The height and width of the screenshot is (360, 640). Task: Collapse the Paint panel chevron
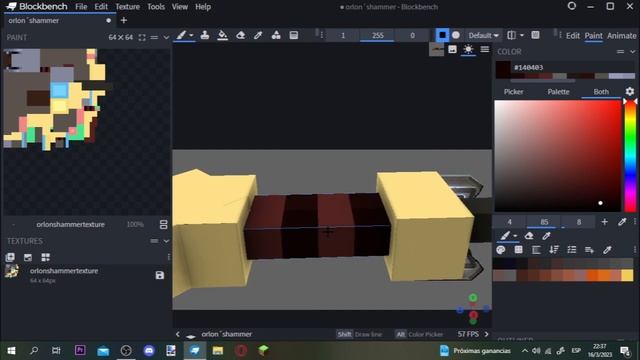(x=166, y=38)
